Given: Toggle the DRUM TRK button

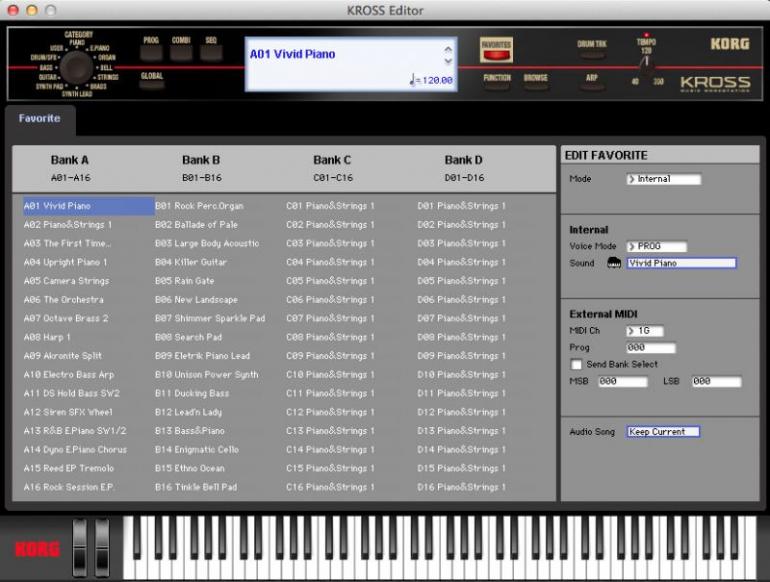Looking at the screenshot, I should click(x=592, y=53).
